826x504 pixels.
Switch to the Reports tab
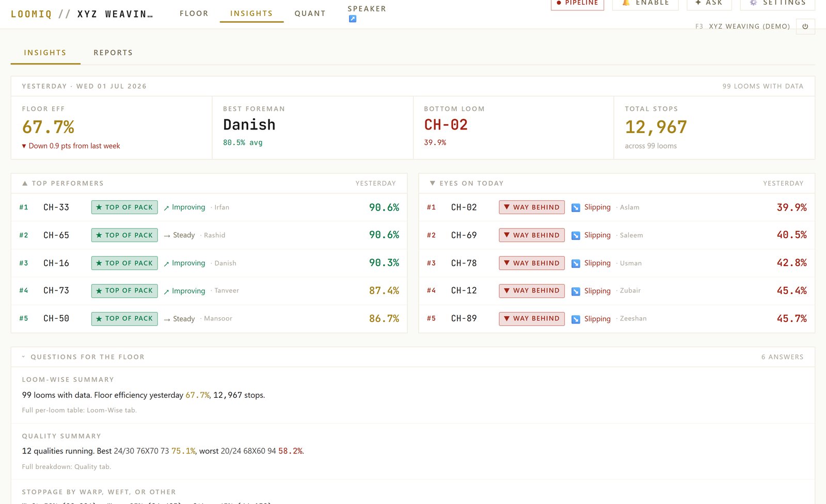click(113, 53)
